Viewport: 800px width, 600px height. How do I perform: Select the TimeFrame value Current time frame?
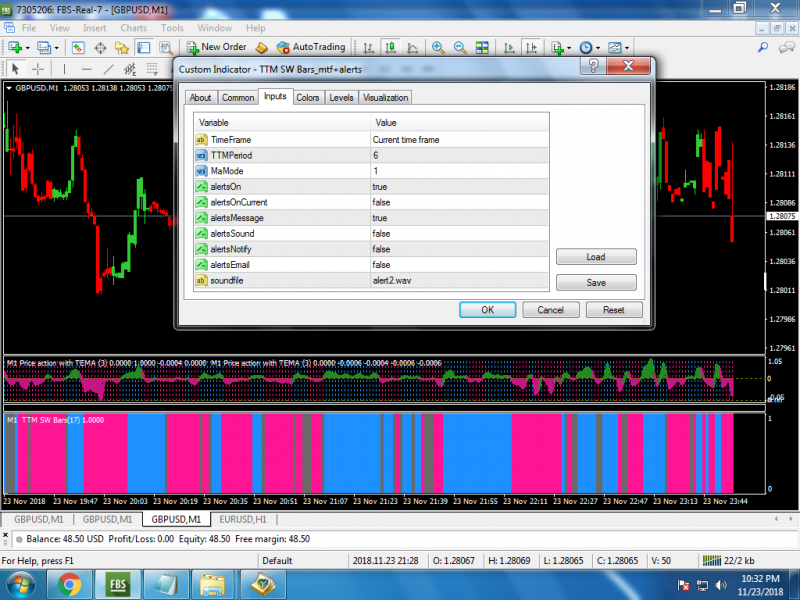click(x=459, y=140)
